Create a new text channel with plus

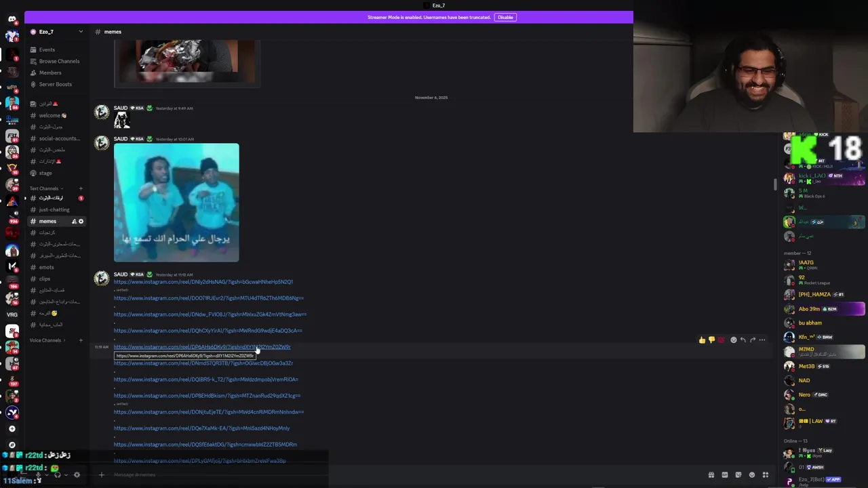pos(81,188)
